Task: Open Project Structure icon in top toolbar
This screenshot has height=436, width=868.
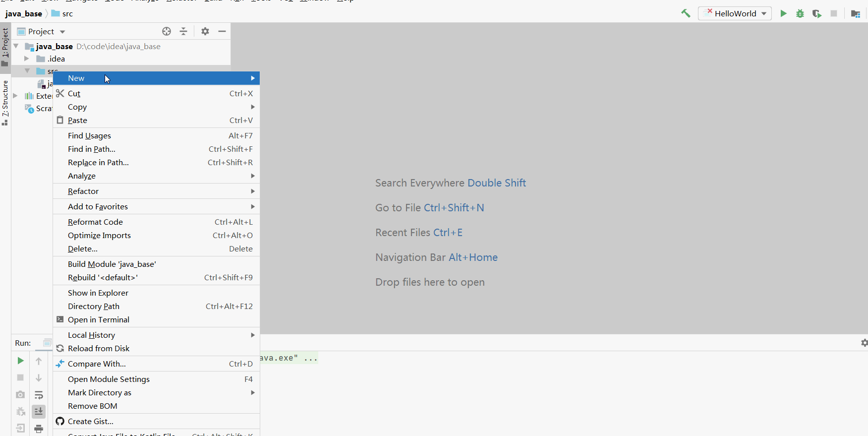Action: click(856, 13)
